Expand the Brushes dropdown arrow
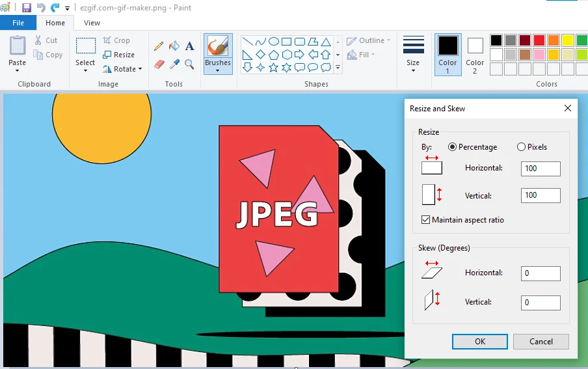This screenshot has width=588, height=369. click(218, 70)
